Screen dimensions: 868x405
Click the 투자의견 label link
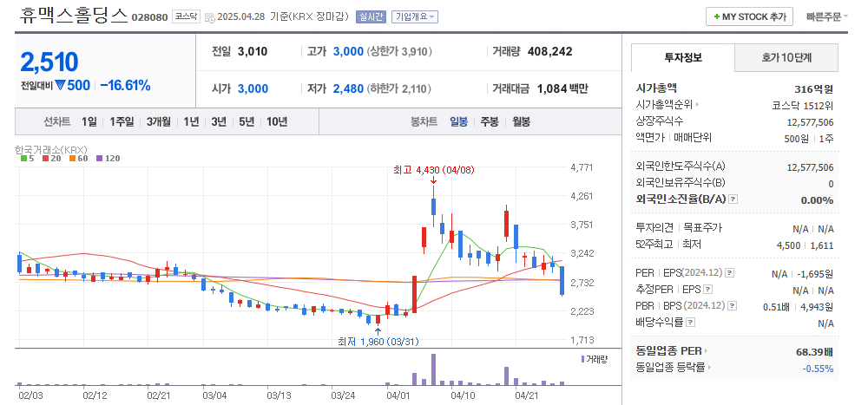[654, 227]
